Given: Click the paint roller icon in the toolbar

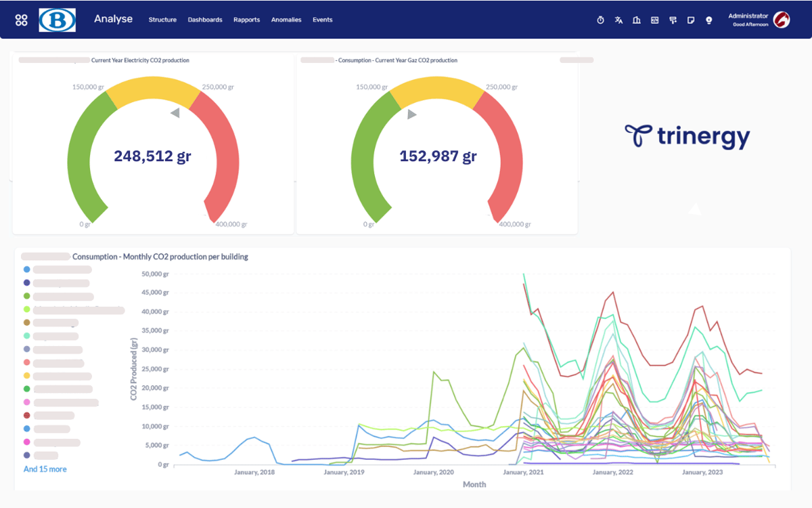Looking at the screenshot, I should point(673,20).
